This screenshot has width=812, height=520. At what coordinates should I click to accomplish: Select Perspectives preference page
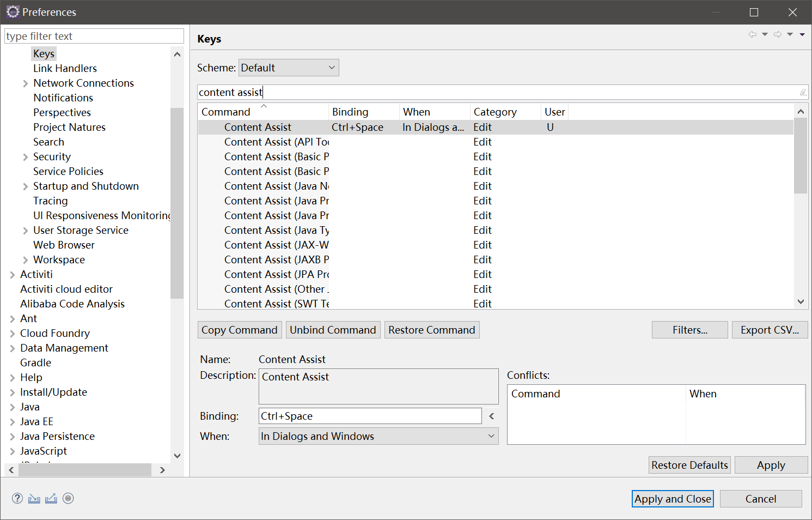point(62,112)
